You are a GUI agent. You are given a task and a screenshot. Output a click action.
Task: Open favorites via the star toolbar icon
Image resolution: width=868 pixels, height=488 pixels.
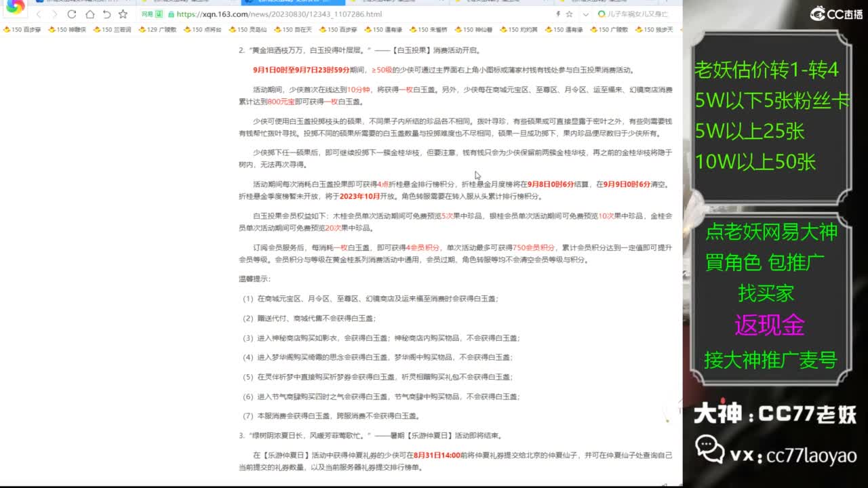click(x=123, y=14)
